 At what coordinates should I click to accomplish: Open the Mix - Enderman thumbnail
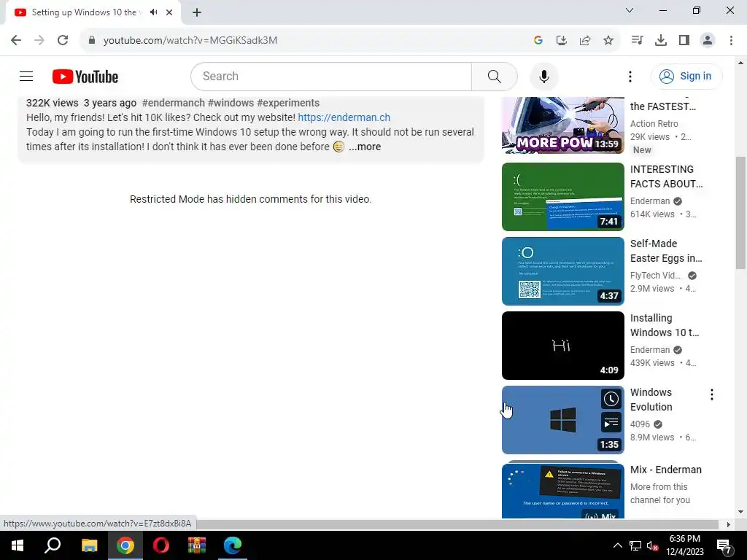tap(562, 491)
